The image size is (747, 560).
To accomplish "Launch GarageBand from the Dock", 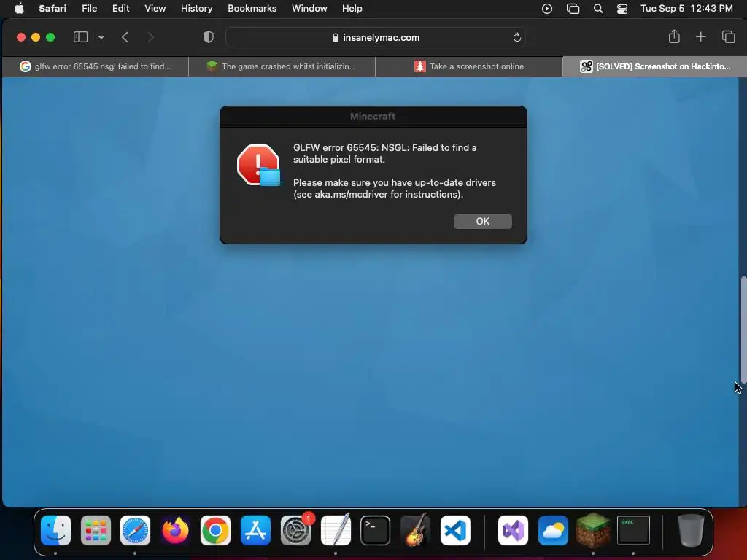I will [415, 530].
